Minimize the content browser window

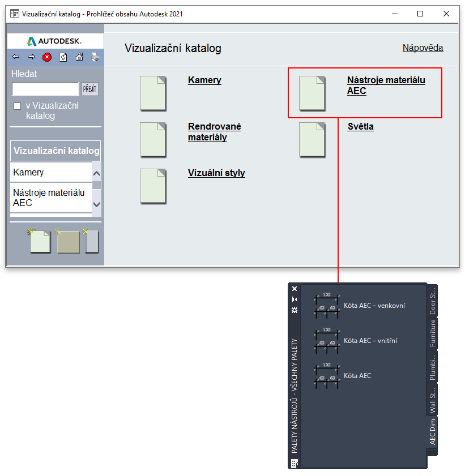coord(395,14)
